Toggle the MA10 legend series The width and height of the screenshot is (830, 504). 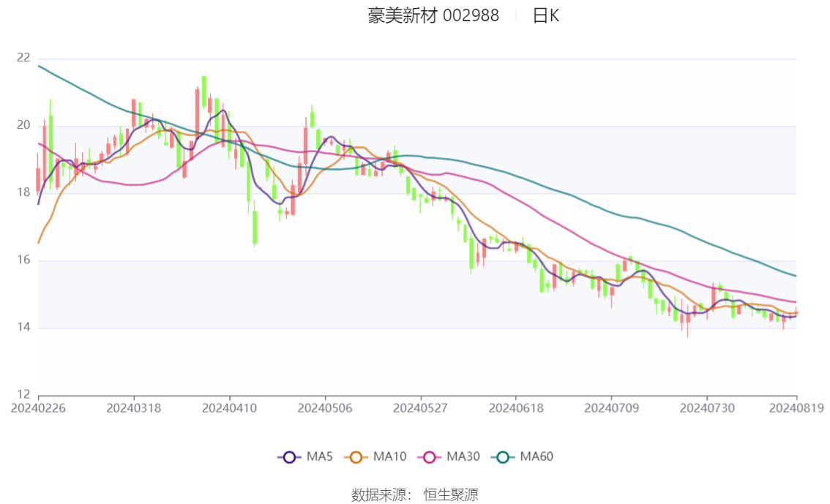pos(375,457)
